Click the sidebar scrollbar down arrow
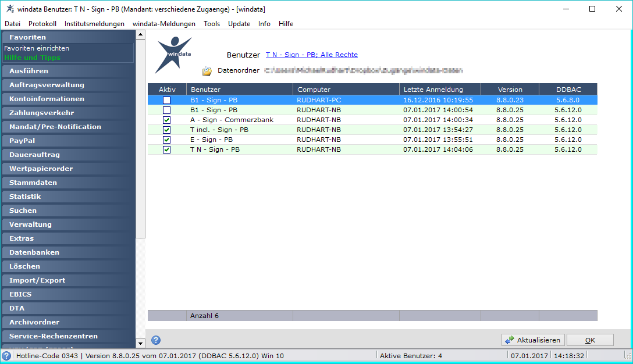633x364 pixels. (x=140, y=344)
